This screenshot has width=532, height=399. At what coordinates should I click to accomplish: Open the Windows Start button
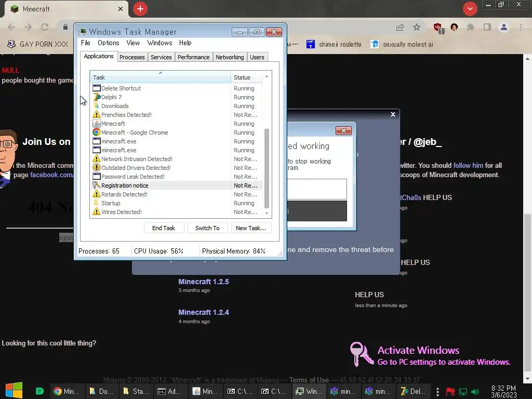pyautogui.click(x=14, y=390)
